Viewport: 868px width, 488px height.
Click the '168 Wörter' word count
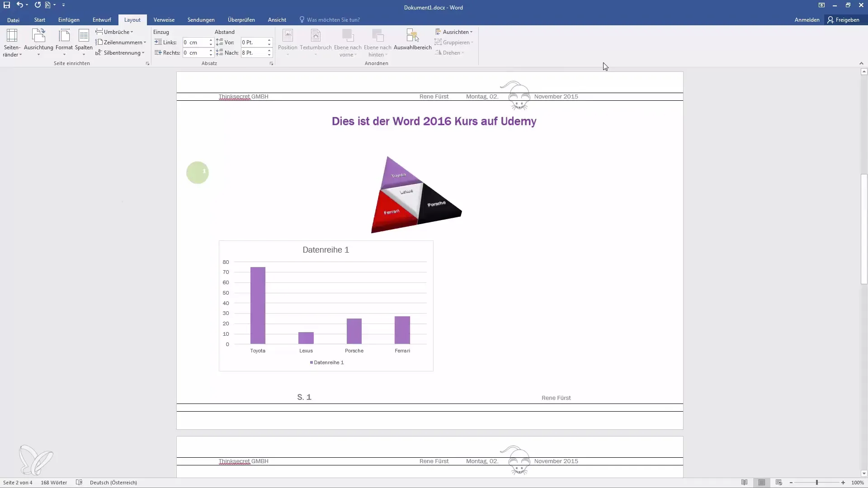point(54,483)
